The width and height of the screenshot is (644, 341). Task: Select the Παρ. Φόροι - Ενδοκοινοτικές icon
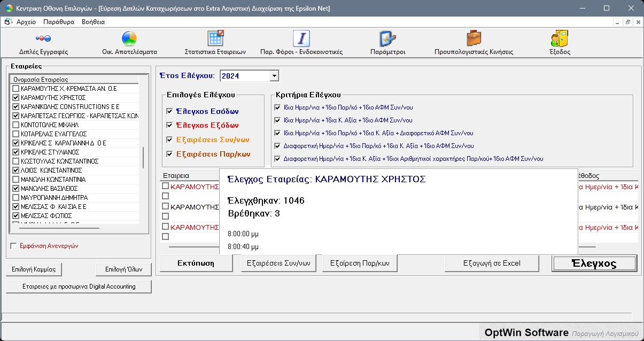(x=301, y=39)
